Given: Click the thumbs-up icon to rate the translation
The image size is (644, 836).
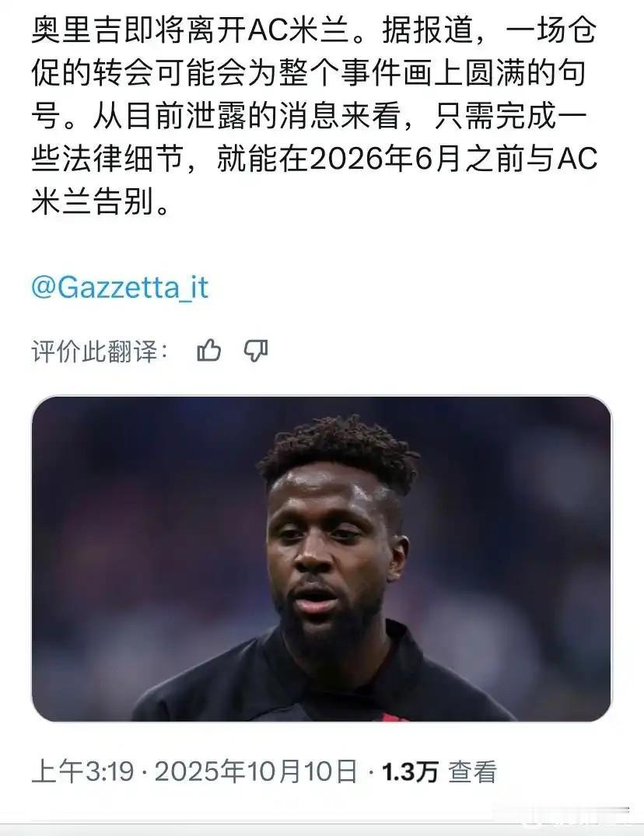Looking at the screenshot, I should pos(209,351).
